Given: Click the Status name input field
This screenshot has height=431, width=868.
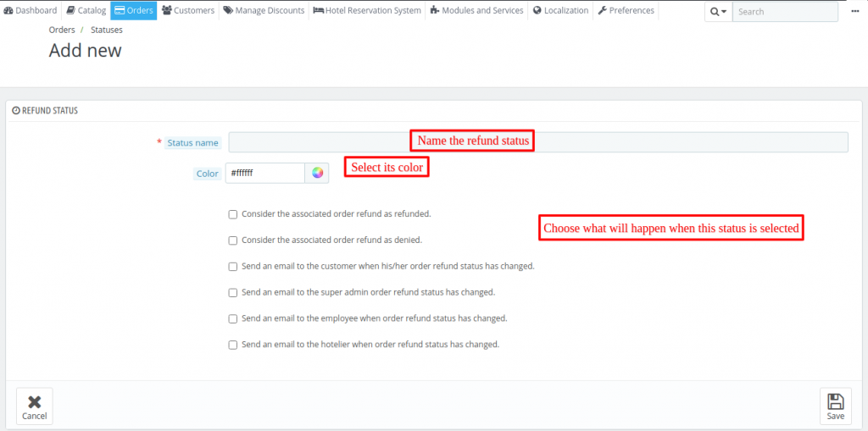Looking at the screenshot, I should click(x=538, y=142).
